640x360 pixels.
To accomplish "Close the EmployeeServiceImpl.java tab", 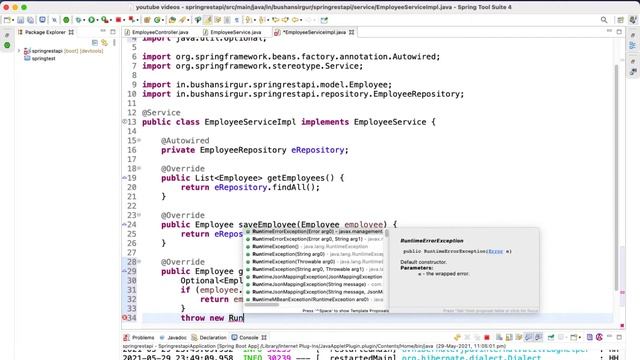I will (x=351, y=32).
